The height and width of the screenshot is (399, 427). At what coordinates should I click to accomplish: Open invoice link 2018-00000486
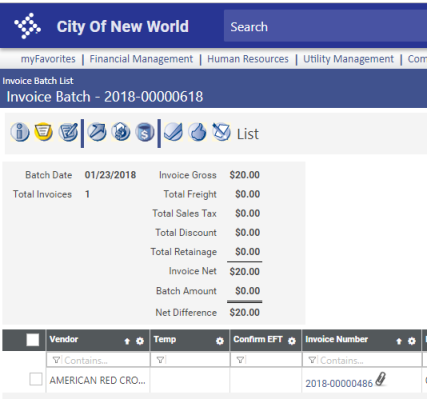point(339,384)
